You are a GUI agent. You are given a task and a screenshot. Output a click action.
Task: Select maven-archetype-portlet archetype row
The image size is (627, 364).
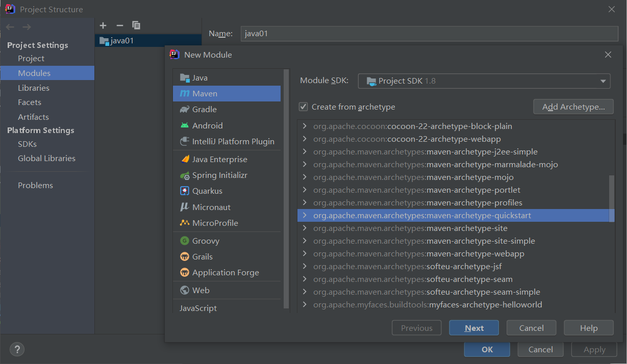tap(456, 190)
